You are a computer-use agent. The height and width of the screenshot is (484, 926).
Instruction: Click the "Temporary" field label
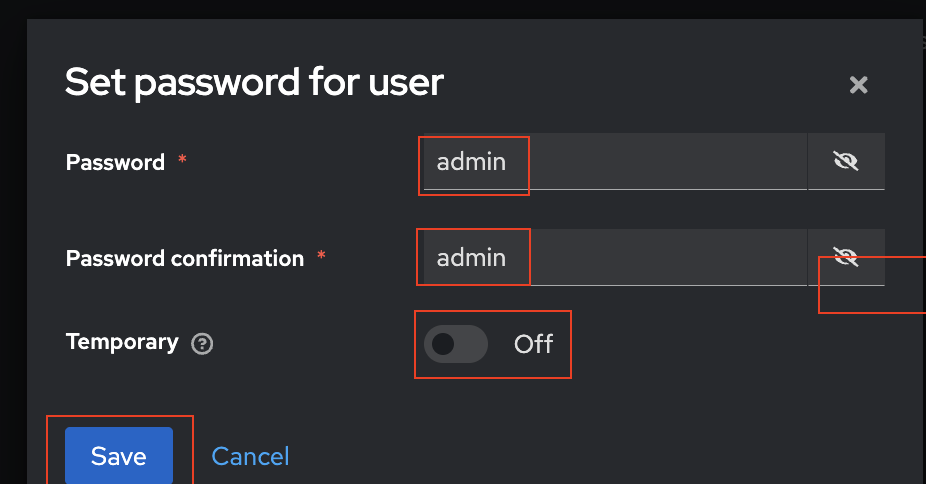pos(121,342)
